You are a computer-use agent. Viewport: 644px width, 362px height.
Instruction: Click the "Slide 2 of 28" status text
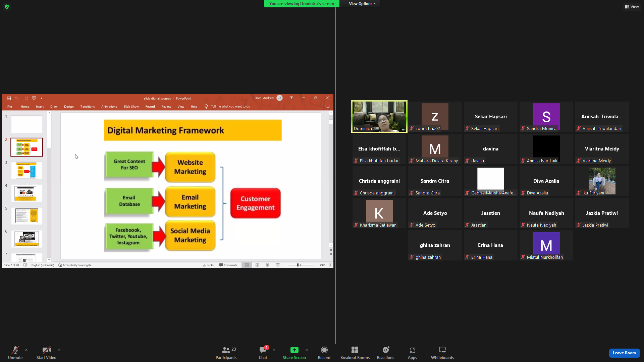tap(11, 265)
